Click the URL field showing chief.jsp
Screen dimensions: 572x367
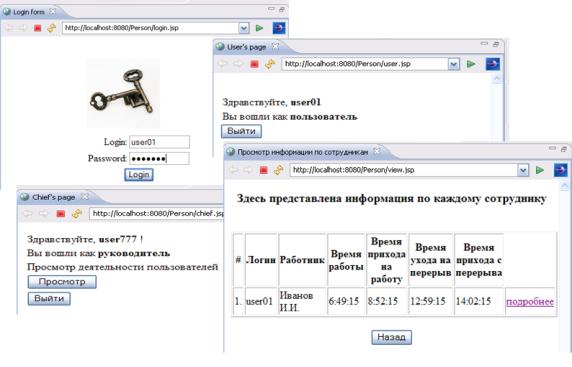(x=156, y=214)
